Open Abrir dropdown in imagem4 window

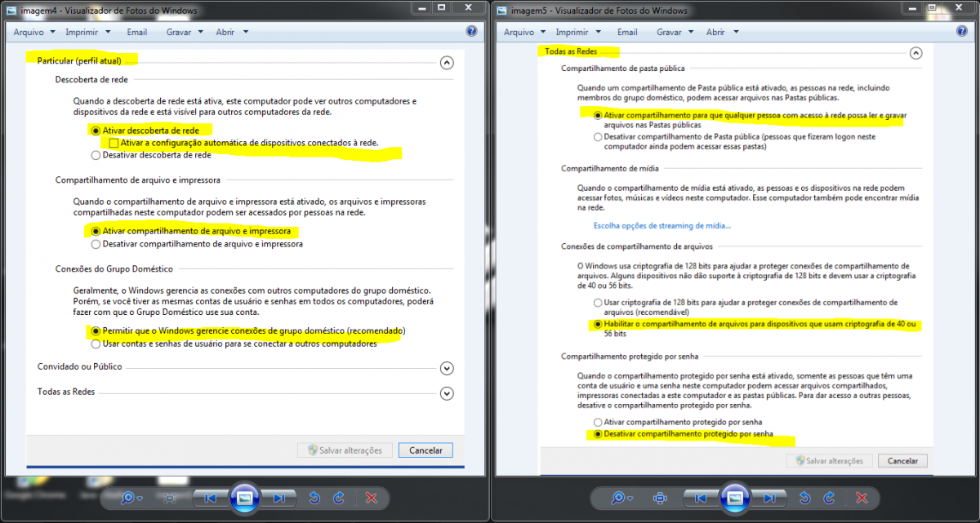pos(231,32)
